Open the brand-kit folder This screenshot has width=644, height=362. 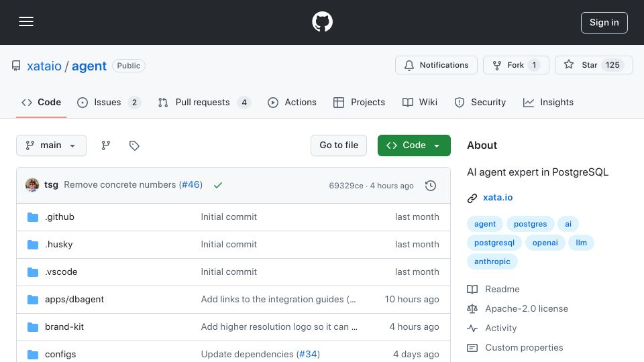pyautogui.click(x=64, y=326)
